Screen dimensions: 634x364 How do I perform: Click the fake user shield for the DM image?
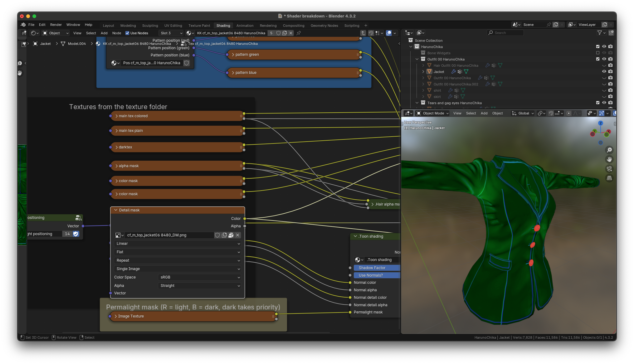point(217,235)
